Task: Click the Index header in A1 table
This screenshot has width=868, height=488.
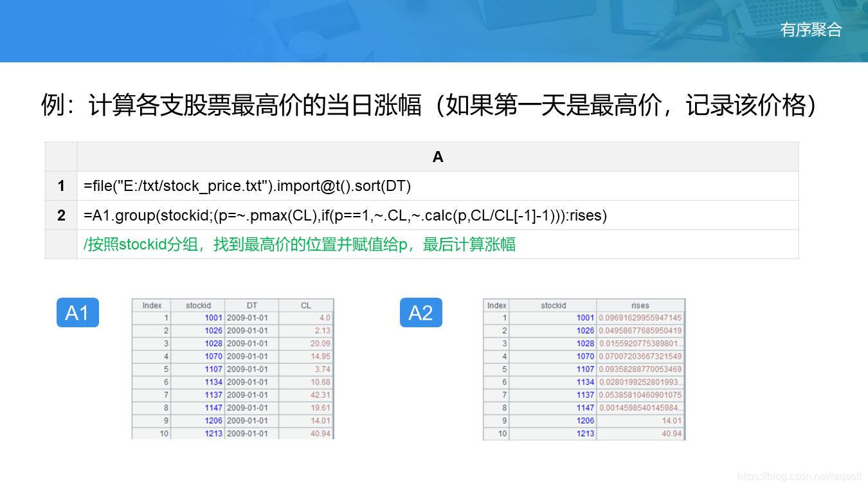Action: pyautogui.click(x=152, y=305)
